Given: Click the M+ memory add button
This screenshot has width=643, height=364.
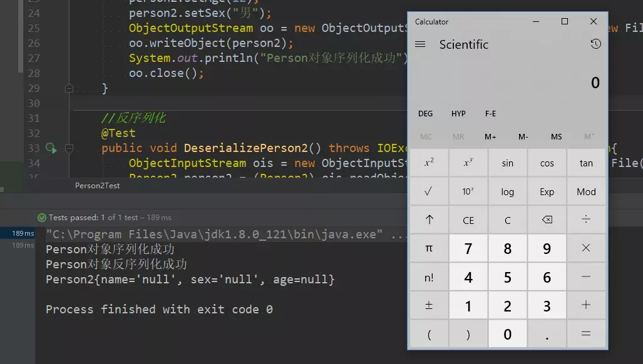Looking at the screenshot, I should click(x=490, y=137).
